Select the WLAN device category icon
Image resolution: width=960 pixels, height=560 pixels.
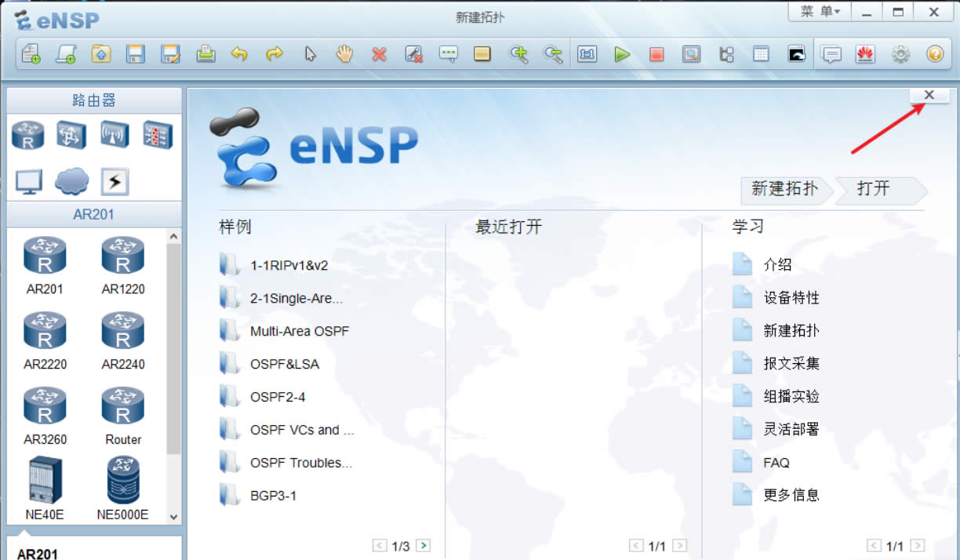tap(115, 135)
